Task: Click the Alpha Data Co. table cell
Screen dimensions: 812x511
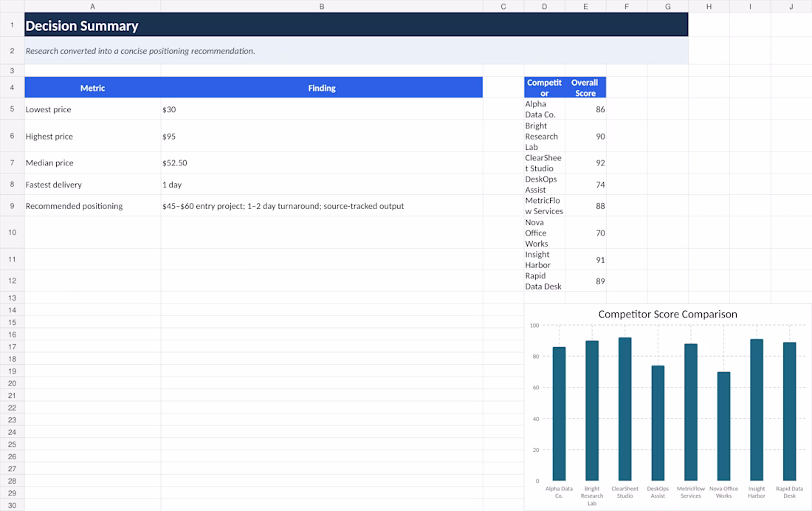Action: [544, 109]
